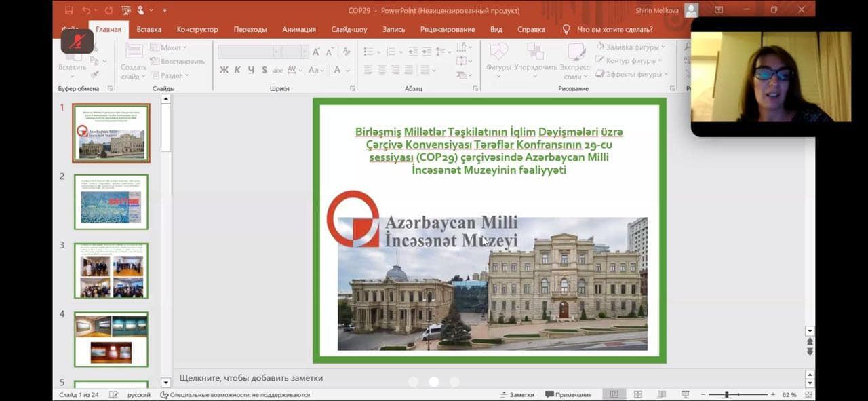Click the Вставить paste button
This screenshot has width=868, height=401.
click(72, 60)
